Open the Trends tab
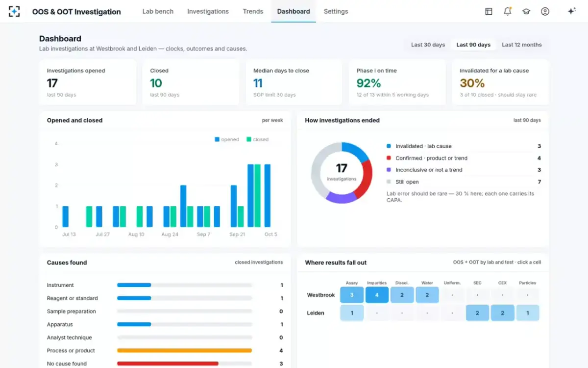The image size is (588, 368). click(253, 11)
